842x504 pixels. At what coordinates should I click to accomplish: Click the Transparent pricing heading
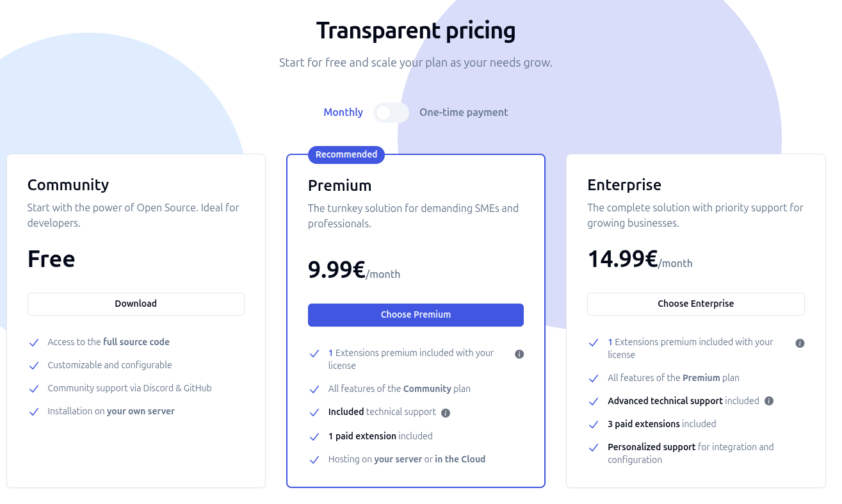tap(415, 30)
